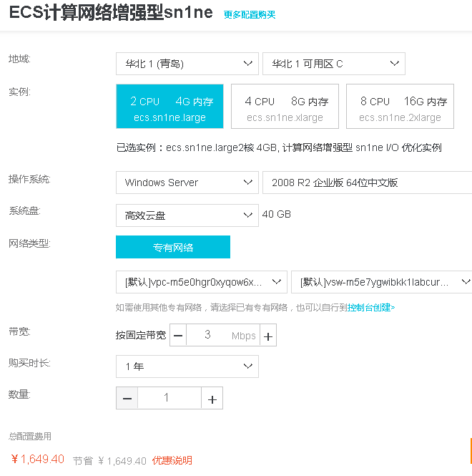Click the ECS计算网络增强型sn1ne page title

point(111,13)
